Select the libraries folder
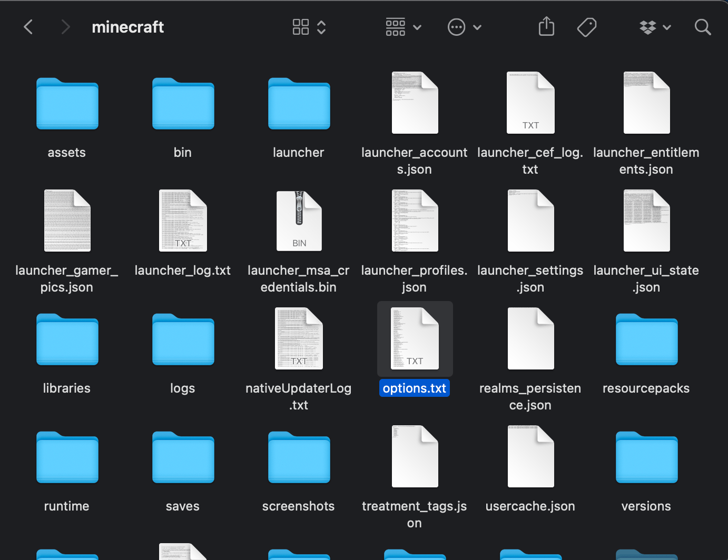This screenshot has width=728, height=560. tap(67, 339)
